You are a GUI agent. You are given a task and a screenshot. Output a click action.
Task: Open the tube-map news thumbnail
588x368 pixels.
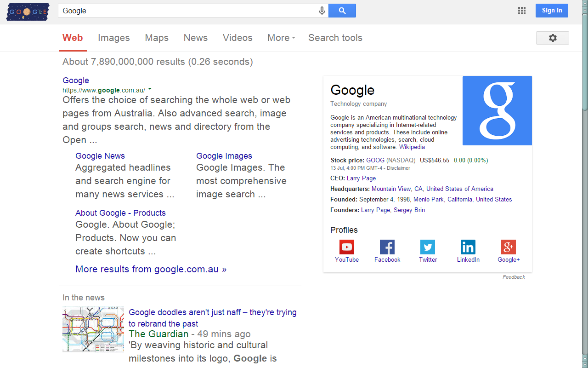(x=93, y=329)
